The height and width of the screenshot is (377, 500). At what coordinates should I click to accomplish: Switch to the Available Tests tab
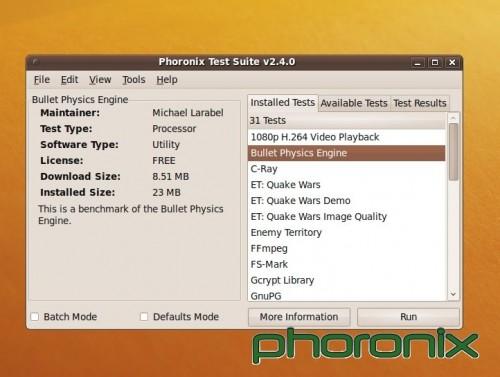pyautogui.click(x=354, y=103)
